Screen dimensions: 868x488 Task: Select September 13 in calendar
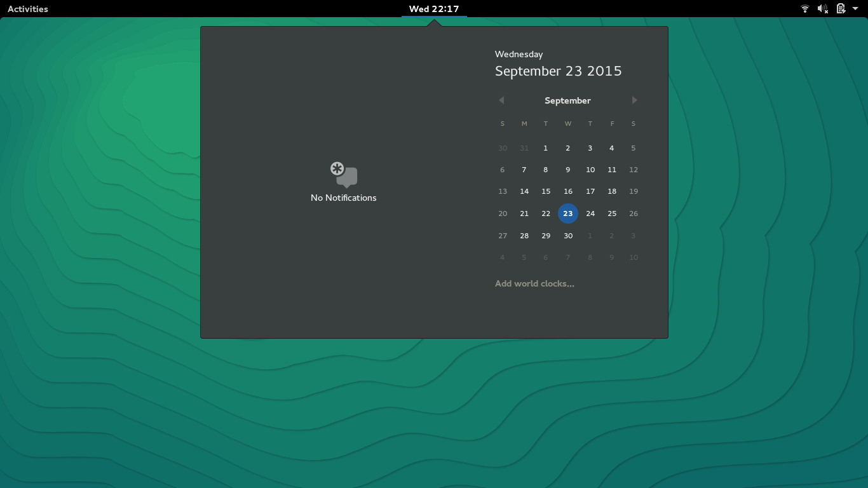pos(503,191)
